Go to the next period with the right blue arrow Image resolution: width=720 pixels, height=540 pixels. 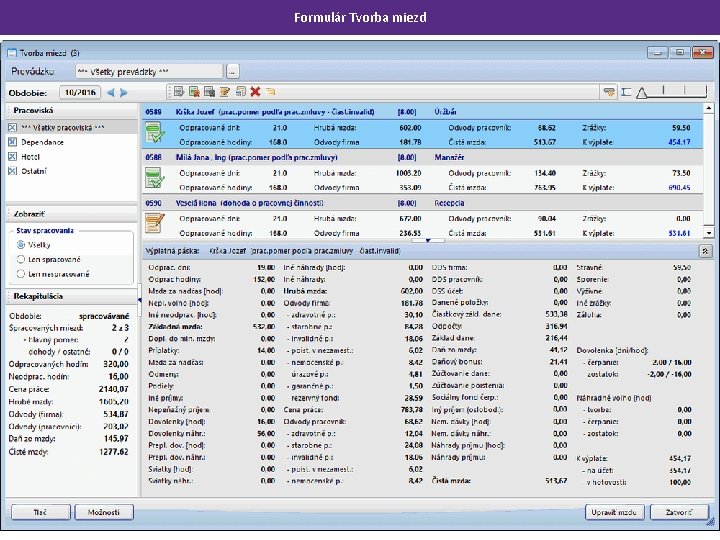[x=124, y=93]
